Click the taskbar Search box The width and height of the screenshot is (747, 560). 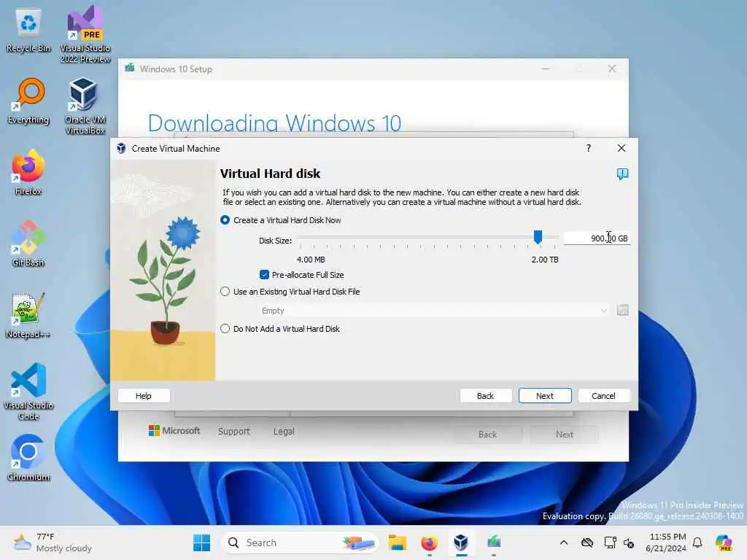click(x=299, y=542)
